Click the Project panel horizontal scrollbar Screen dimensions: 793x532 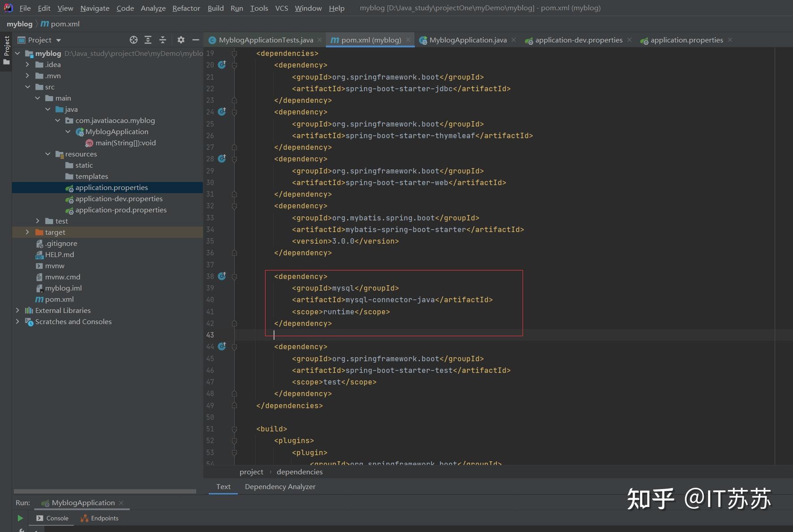[105, 491]
